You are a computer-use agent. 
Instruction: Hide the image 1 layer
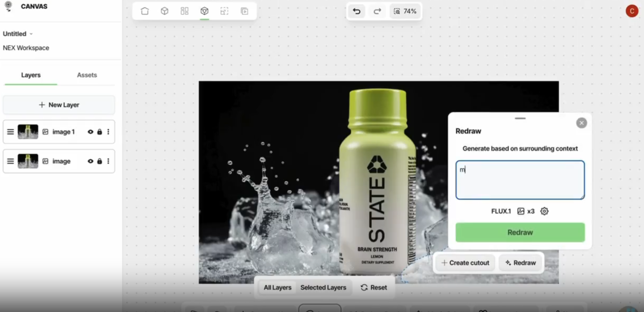point(91,132)
